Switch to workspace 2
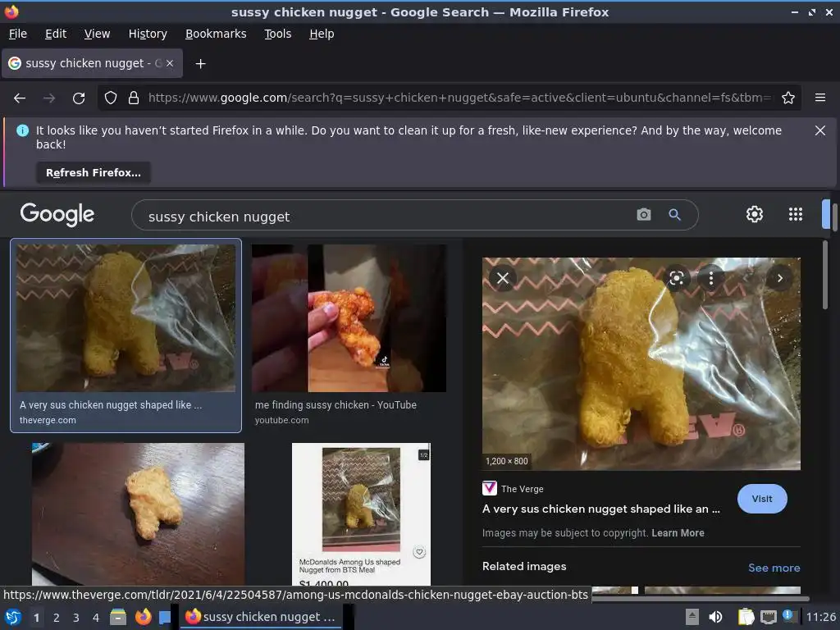840x630 pixels. click(x=57, y=618)
